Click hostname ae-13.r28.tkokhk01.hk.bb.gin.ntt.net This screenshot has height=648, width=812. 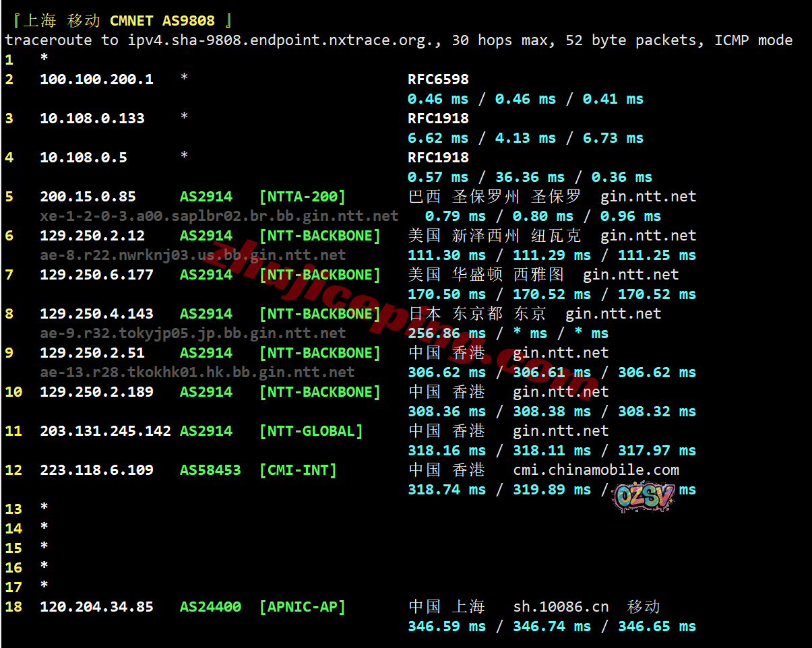197,372
